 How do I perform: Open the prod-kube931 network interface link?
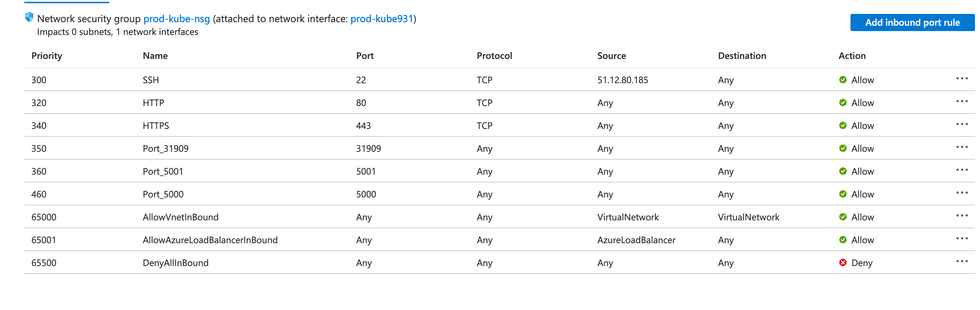point(382,19)
